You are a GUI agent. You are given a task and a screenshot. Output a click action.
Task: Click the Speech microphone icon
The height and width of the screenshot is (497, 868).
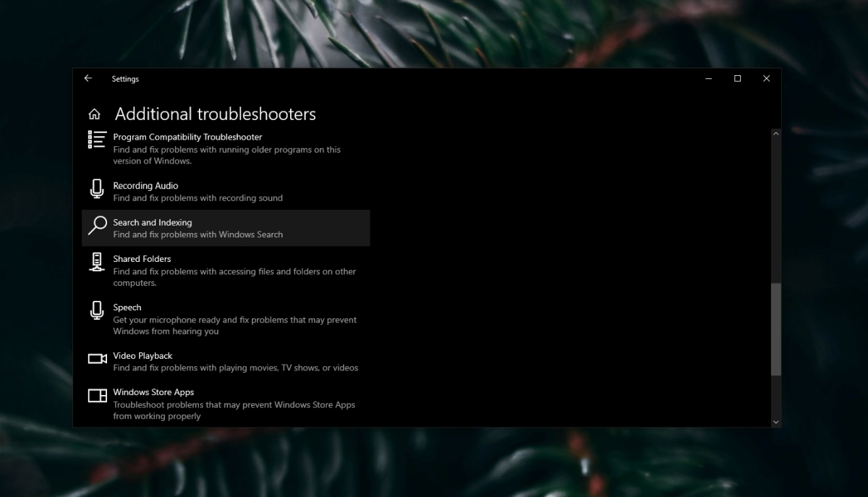pos(97,310)
